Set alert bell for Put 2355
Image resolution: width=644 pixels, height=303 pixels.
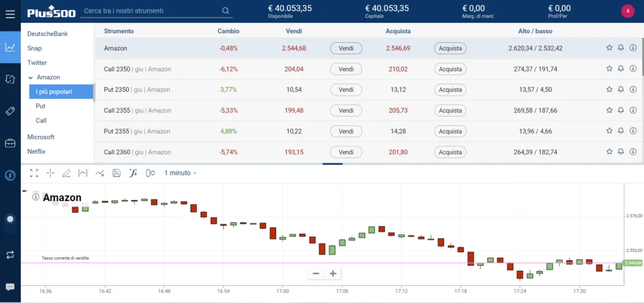coord(621,131)
